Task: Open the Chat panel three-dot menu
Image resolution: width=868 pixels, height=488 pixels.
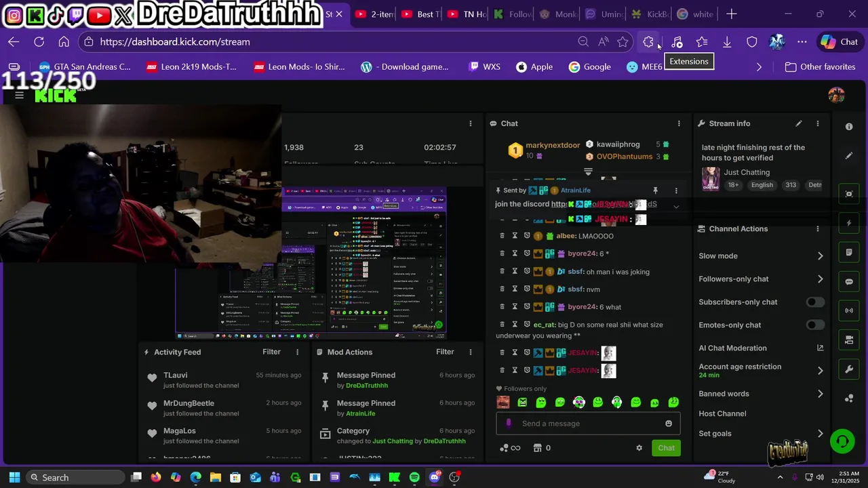Action: 679,123
